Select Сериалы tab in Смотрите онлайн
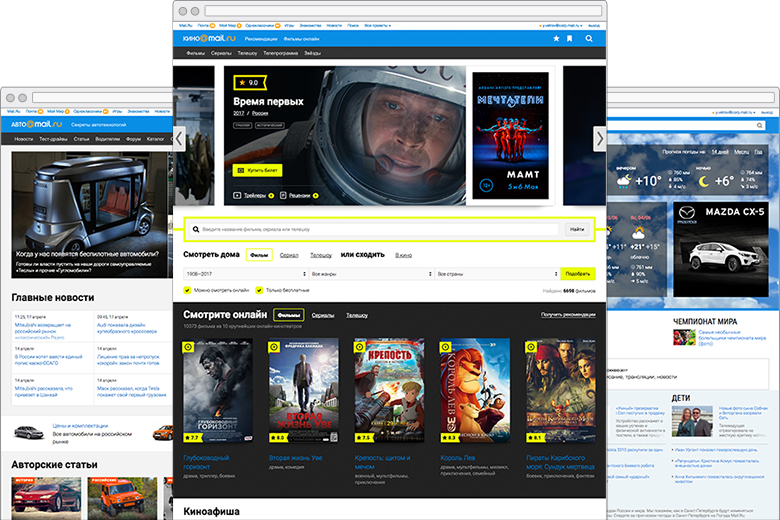Screen dimensions: 780x520 [x=323, y=315]
